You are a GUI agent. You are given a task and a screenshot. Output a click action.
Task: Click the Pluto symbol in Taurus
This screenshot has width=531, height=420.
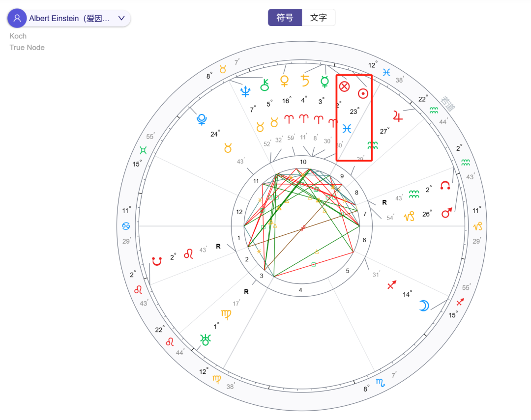[x=201, y=119]
